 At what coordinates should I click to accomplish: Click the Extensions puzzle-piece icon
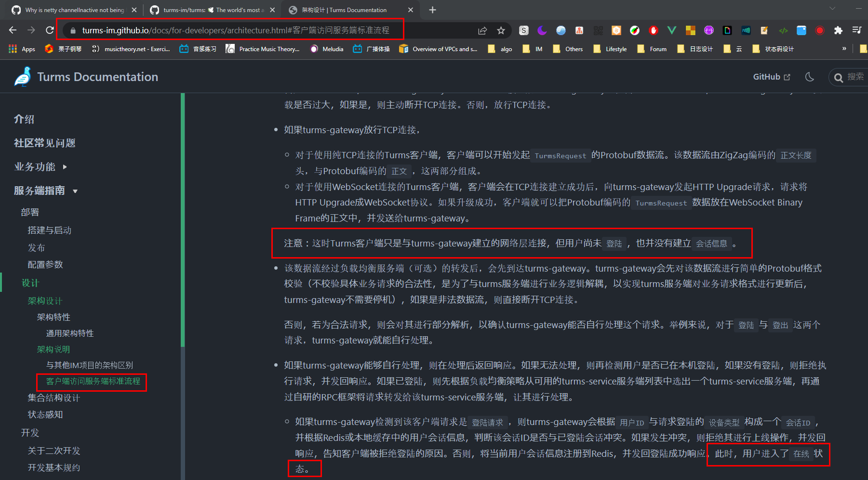point(838,30)
